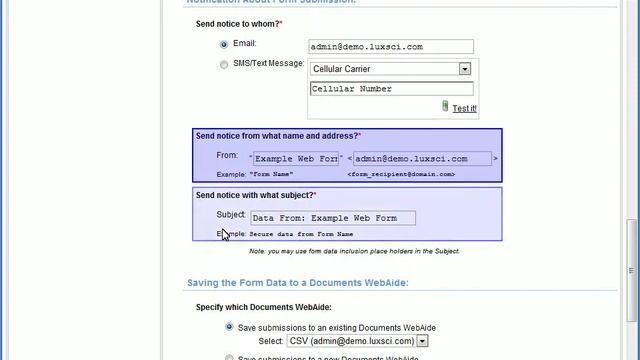The height and width of the screenshot is (360, 640).
Task: Open the Cellular Carrier dropdown
Action: pyautogui.click(x=390, y=69)
